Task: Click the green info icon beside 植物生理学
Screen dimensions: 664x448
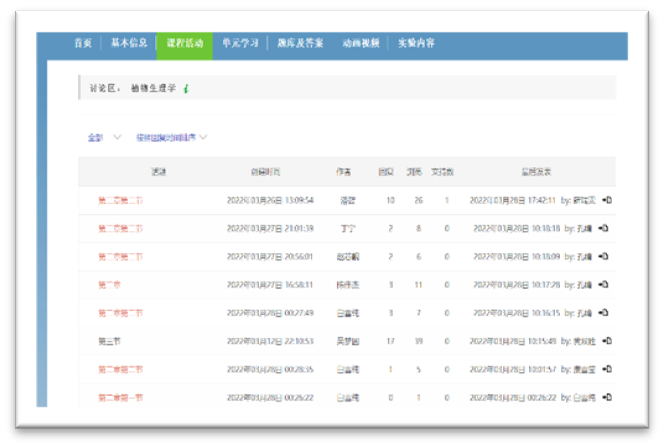Action: coord(186,88)
